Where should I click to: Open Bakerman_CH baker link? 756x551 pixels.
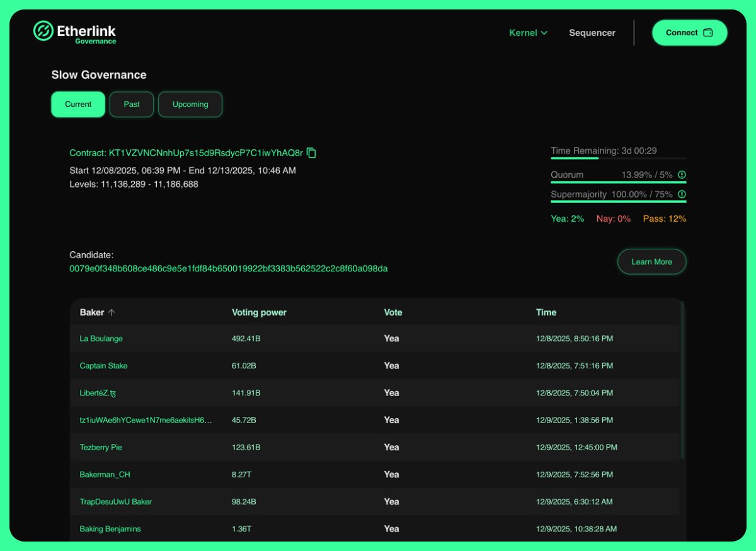[105, 475]
